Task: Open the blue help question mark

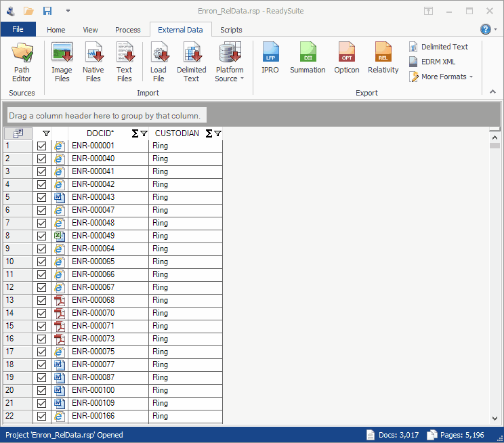Action: 485,29
